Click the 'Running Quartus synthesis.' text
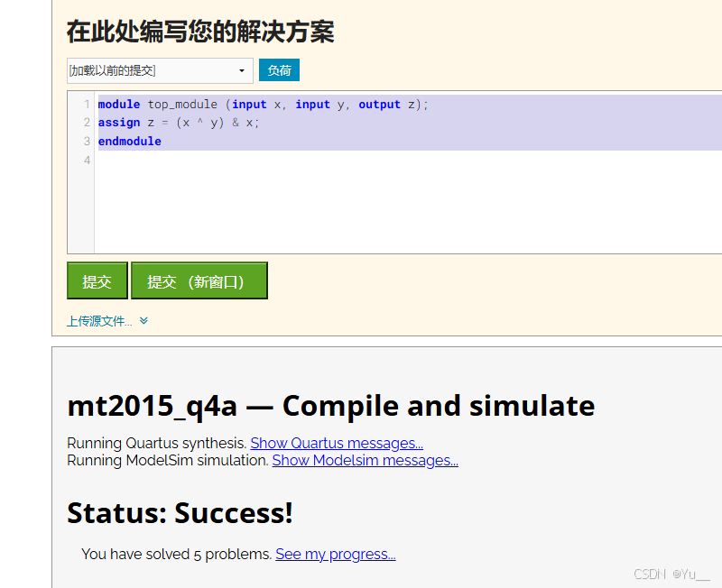The image size is (722, 588). 157,443
